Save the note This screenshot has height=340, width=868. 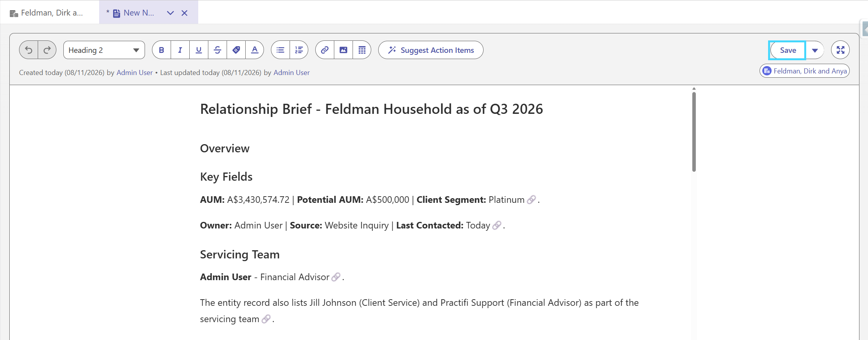[788, 50]
